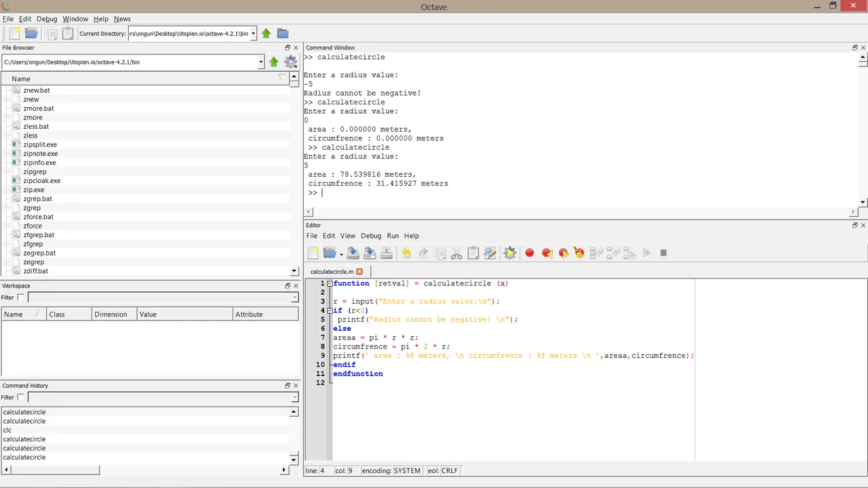Select zdiff.bat in File Browser

coord(36,271)
